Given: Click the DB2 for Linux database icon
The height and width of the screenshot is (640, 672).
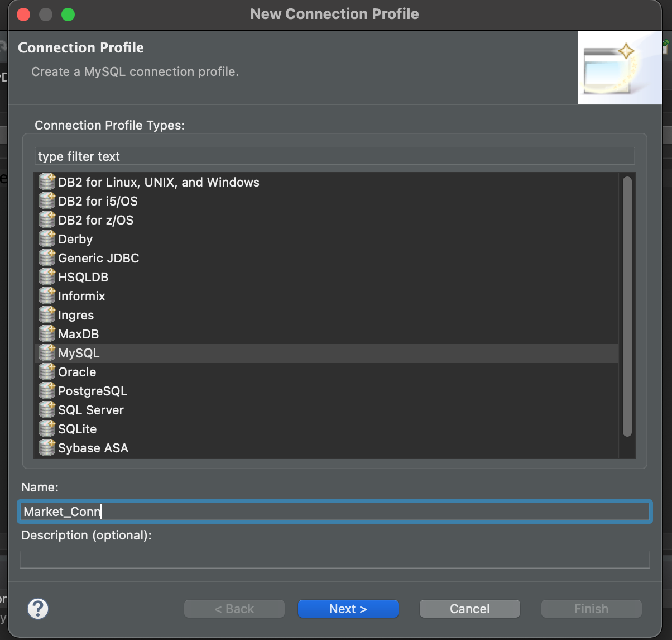Looking at the screenshot, I should point(47,182).
